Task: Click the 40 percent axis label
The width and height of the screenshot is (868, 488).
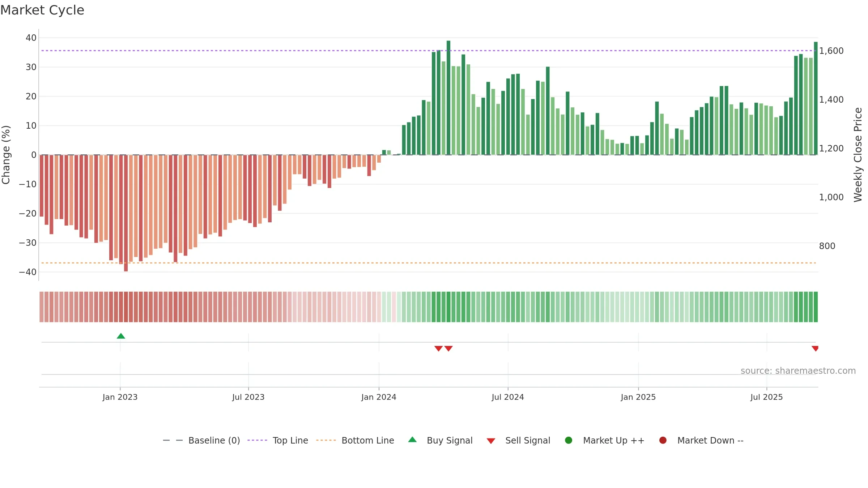Action: tap(31, 38)
